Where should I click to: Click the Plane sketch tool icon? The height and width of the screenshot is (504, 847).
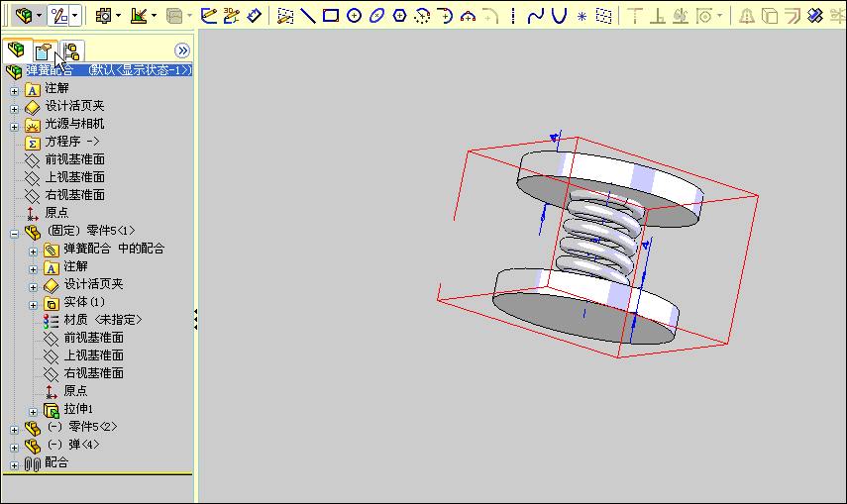(x=604, y=15)
